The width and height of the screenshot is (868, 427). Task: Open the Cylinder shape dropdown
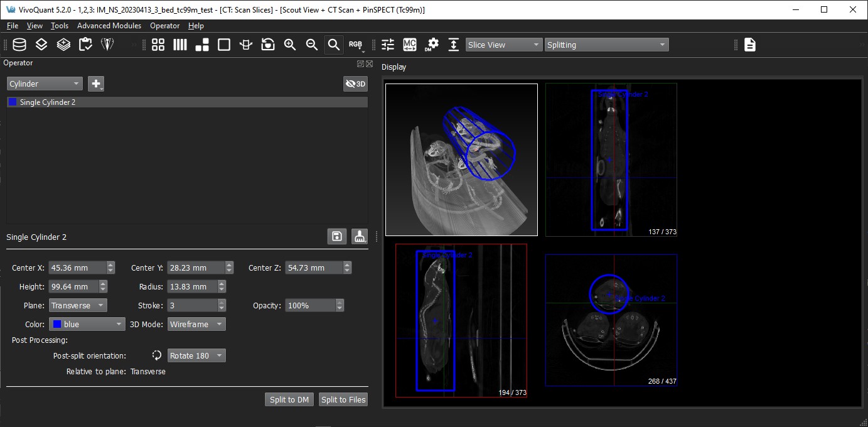coord(45,84)
